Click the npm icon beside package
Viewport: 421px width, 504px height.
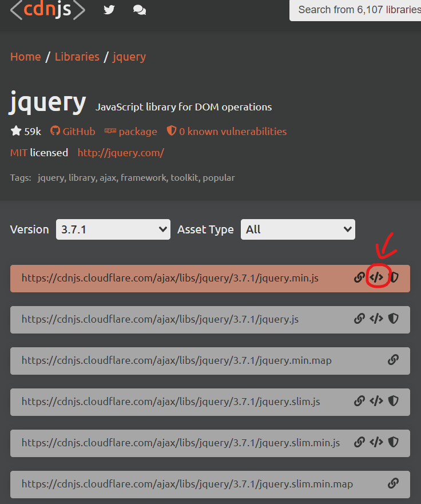(110, 131)
